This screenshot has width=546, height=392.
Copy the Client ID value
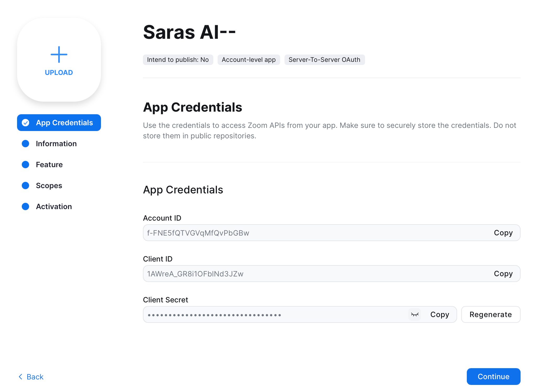coord(503,274)
